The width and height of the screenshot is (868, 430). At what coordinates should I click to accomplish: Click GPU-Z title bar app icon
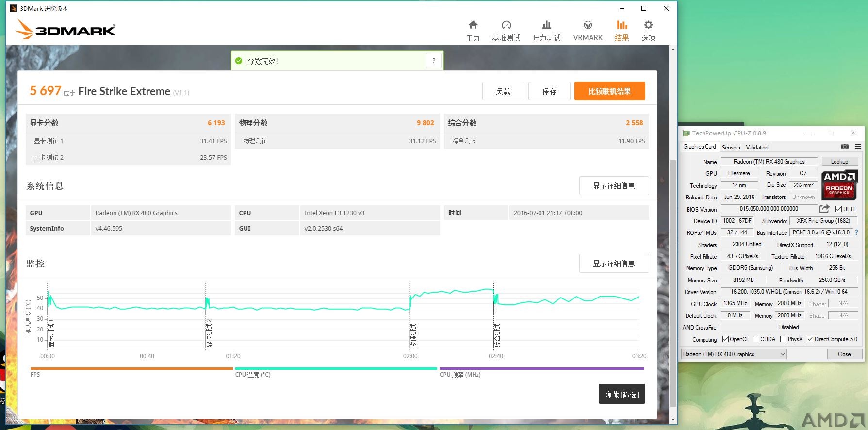686,133
